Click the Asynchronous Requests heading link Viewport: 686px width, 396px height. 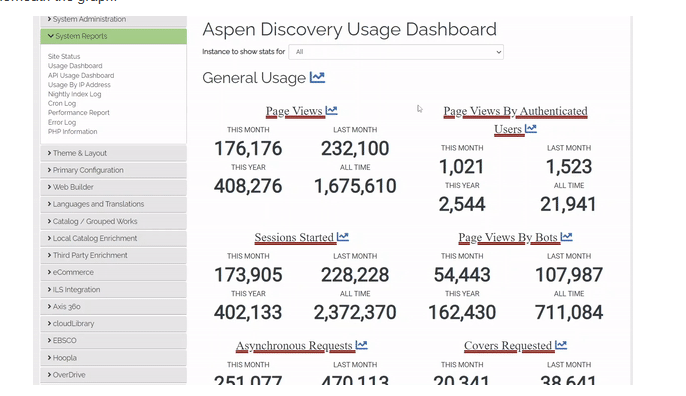(294, 346)
